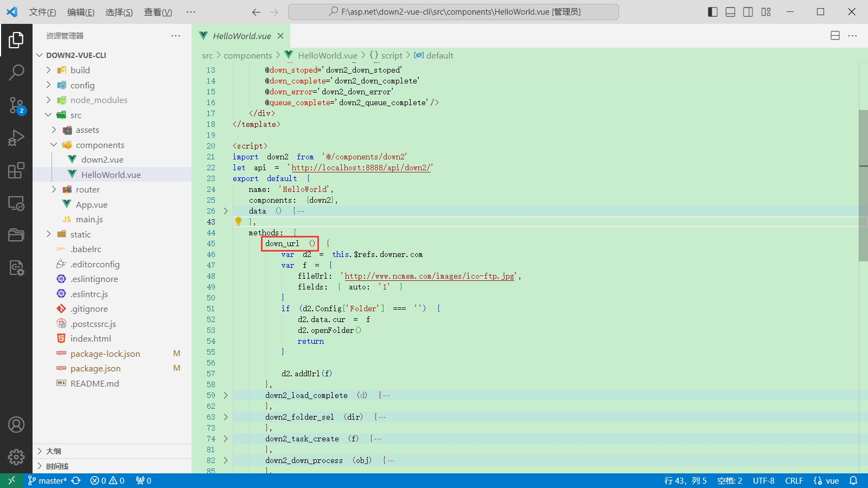Toggle the primary side bar
Viewport: 868px width, 488px height.
pos(713,12)
